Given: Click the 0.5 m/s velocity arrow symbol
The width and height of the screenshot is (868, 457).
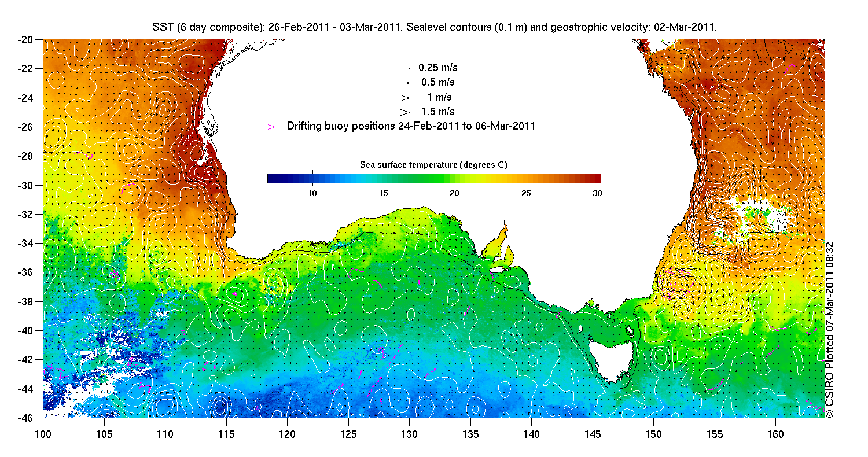Looking at the screenshot, I should coord(407,83).
